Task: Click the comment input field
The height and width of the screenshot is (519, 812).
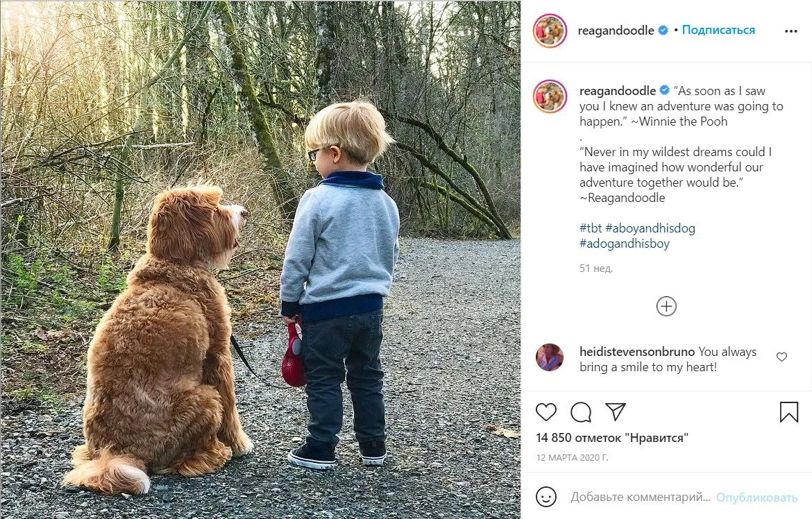Action: 640,497
